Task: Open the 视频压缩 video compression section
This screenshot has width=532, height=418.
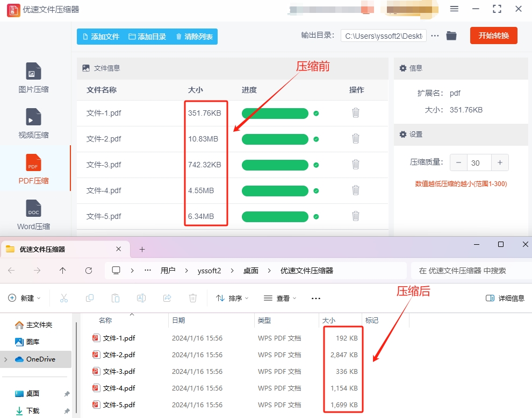Action: coord(34,124)
